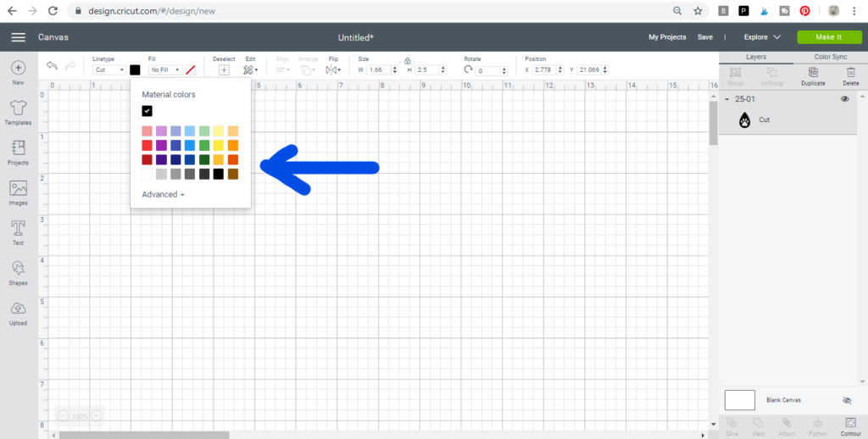Open My Projects link
The width and height of the screenshot is (868, 439).
(x=667, y=37)
